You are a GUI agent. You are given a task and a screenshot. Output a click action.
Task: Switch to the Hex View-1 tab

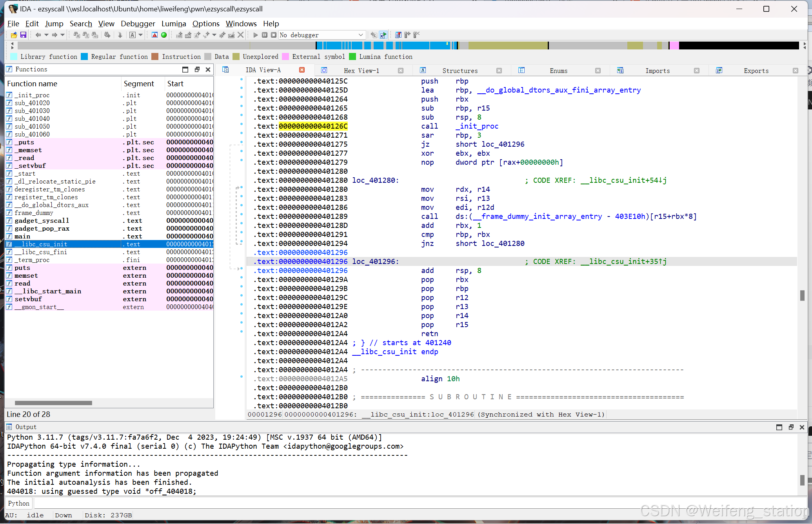(x=361, y=70)
